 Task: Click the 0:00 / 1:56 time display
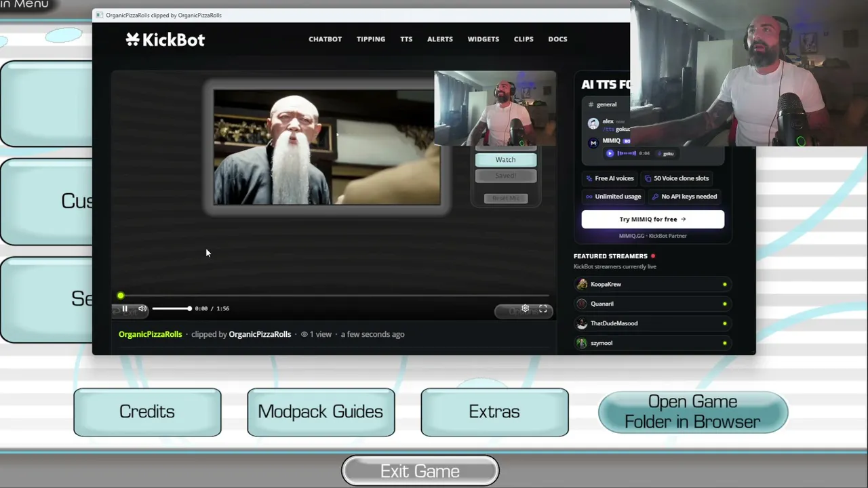212,308
